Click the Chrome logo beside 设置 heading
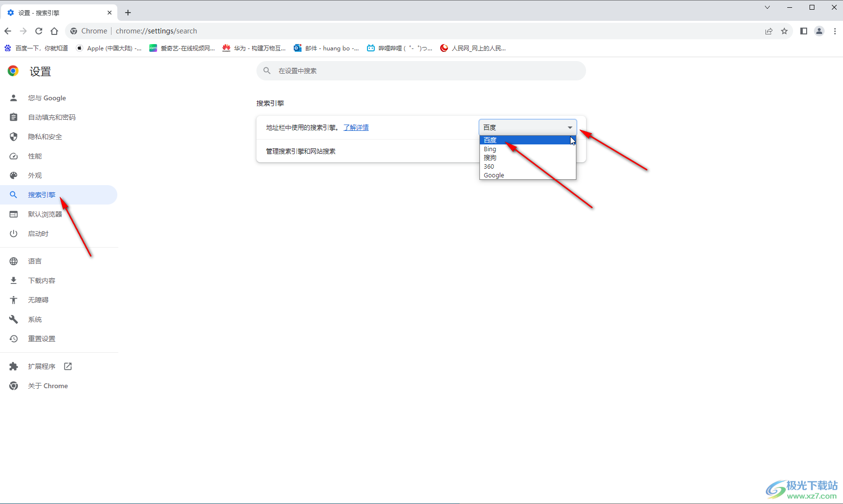 tap(13, 71)
